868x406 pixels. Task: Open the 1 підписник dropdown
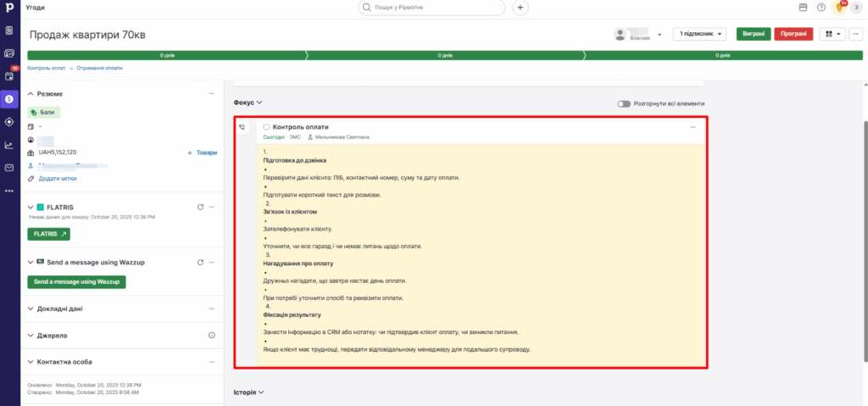coord(699,35)
